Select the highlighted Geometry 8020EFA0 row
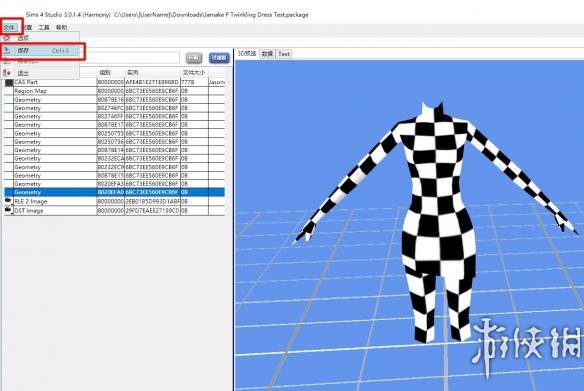 tap(114, 192)
